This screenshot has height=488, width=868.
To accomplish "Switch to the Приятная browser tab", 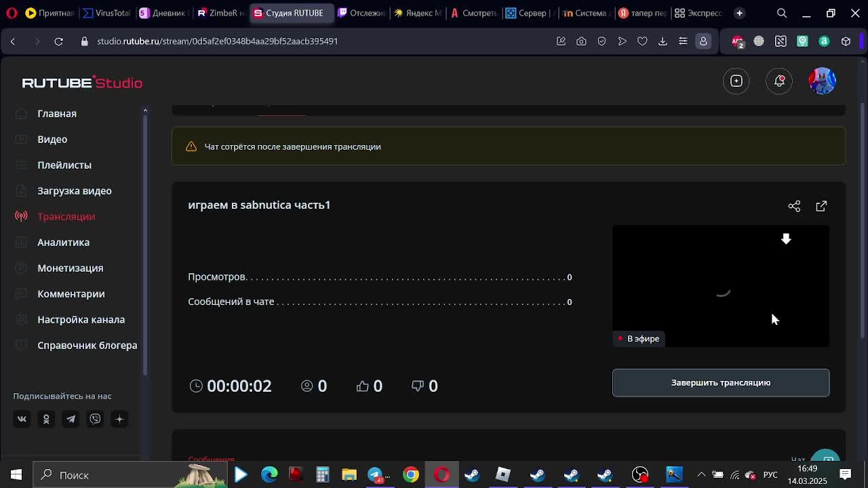I will (x=50, y=13).
